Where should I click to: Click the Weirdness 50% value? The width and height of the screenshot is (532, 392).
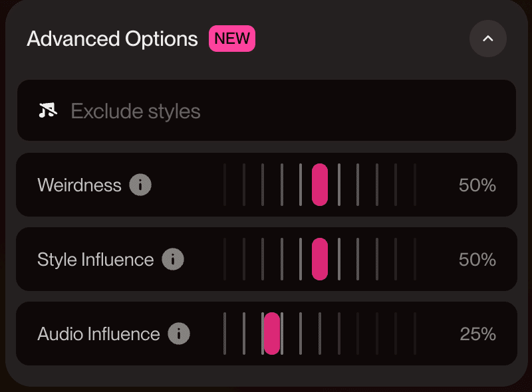click(x=477, y=185)
